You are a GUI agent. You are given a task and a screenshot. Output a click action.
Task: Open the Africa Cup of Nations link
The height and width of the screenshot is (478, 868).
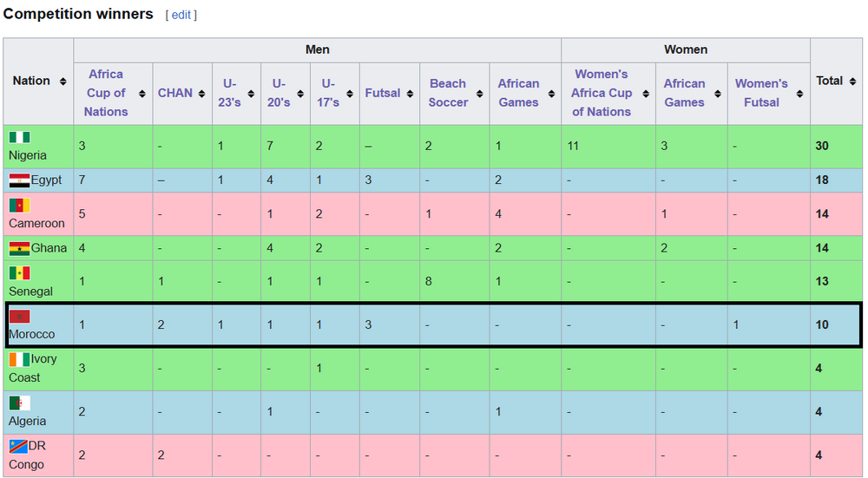106,93
